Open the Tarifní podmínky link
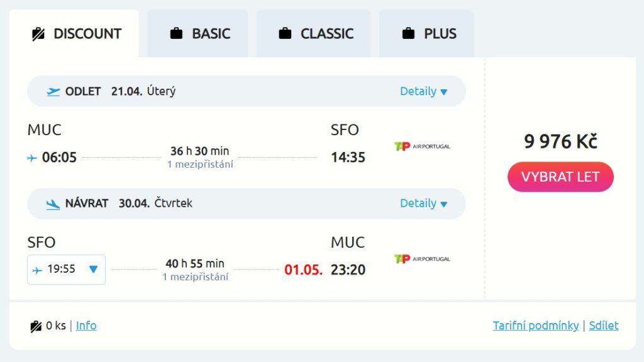Screen dimensions: 644x362 click(535, 326)
